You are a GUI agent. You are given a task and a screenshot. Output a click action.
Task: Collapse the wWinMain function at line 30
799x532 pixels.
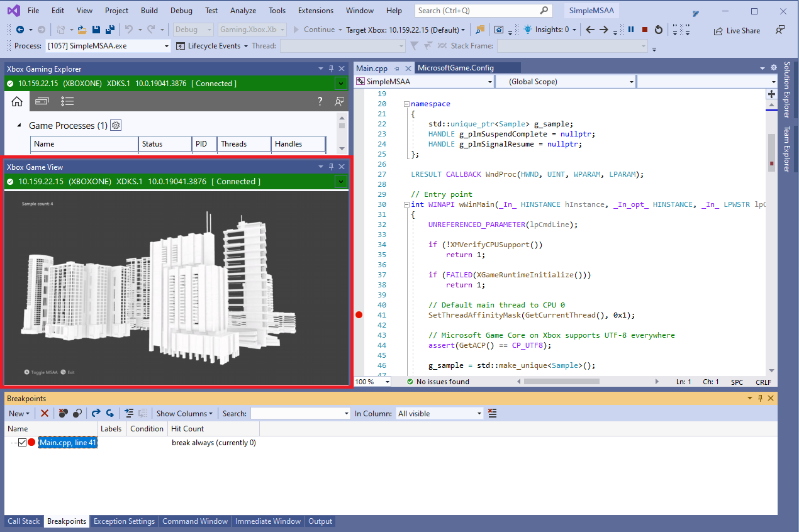click(x=406, y=204)
